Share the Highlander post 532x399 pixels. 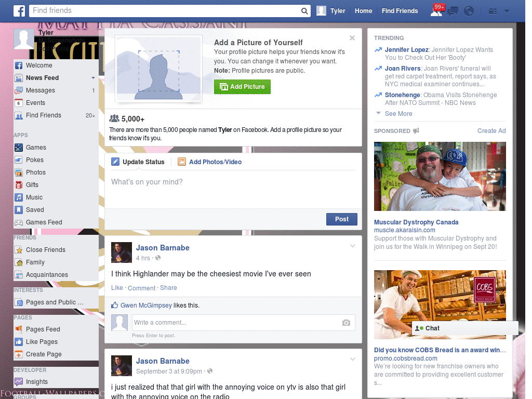168,288
